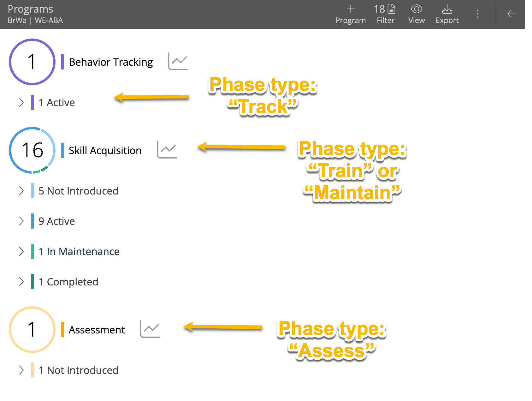
Task: Show the hidden programs via View eye toggle
Action: click(416, 9)
